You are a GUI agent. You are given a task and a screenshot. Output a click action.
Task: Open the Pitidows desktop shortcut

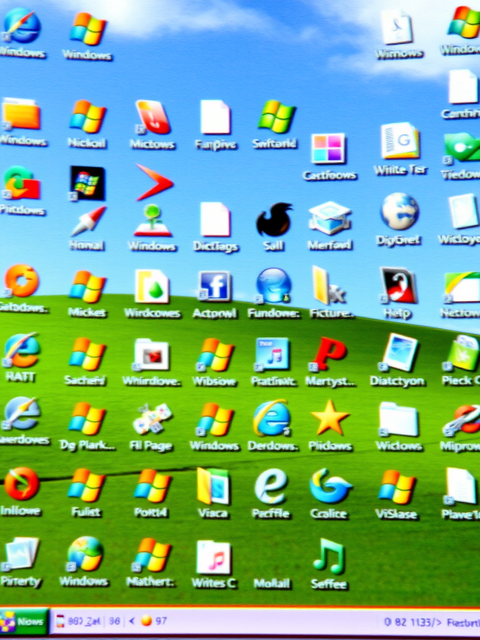[x=22, y=183]
